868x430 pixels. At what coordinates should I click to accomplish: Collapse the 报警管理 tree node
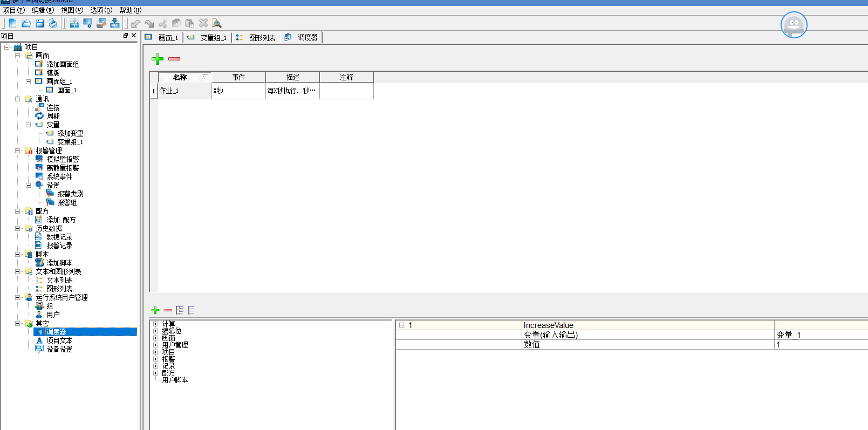point(18,151)
